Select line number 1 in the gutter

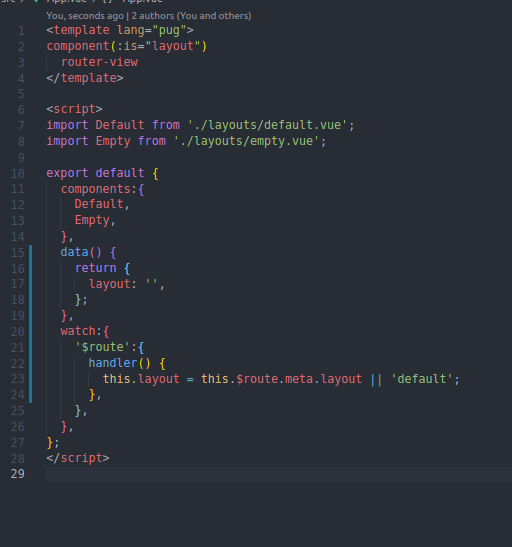(x=21, y=31)
